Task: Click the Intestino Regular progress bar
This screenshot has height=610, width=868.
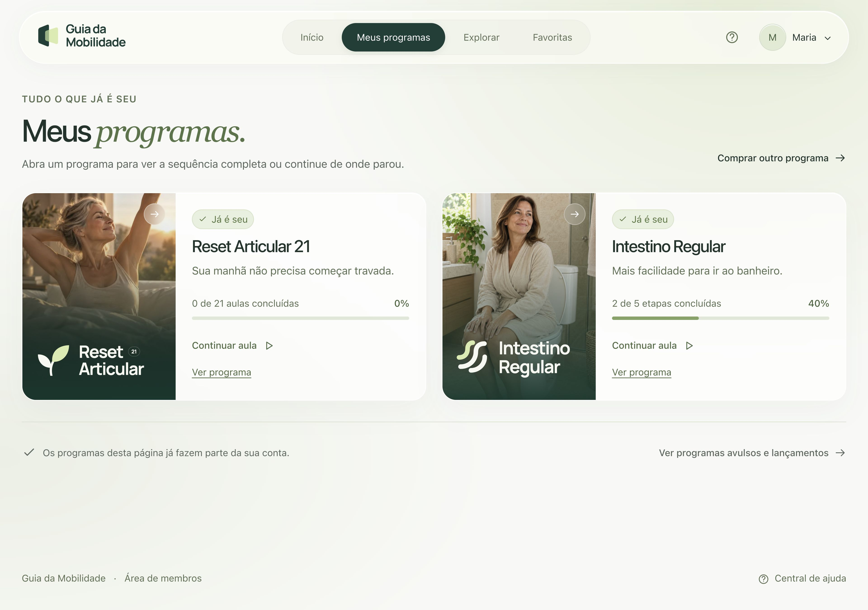Action: coord(721,318)
